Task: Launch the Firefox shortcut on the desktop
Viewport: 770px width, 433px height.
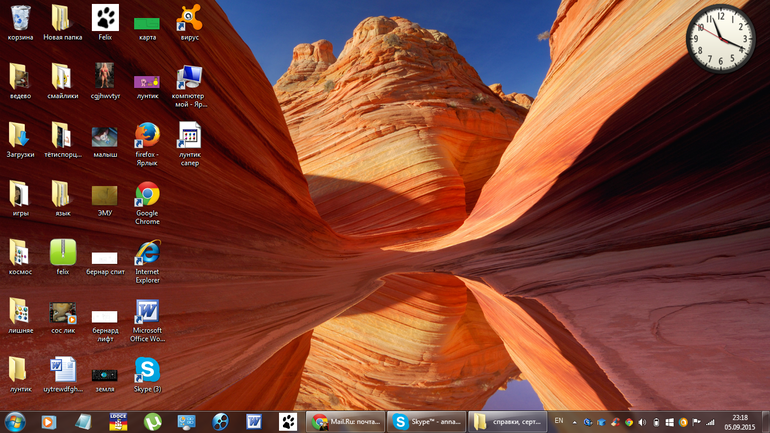Action: coord(147,136)
